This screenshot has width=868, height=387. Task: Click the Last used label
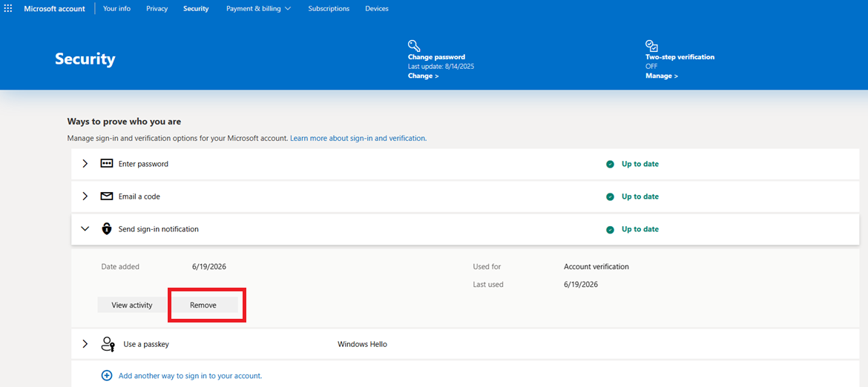tap(488, 285)
